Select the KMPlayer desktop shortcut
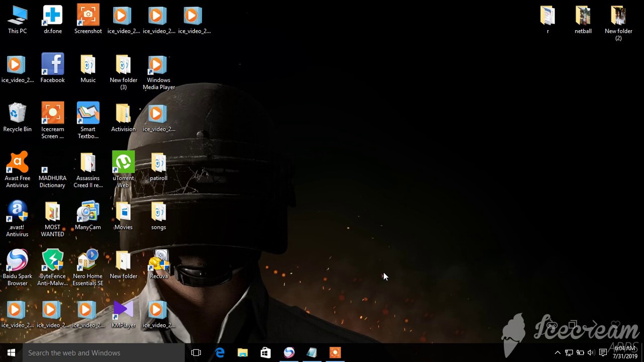 click(x=123, y=315)
